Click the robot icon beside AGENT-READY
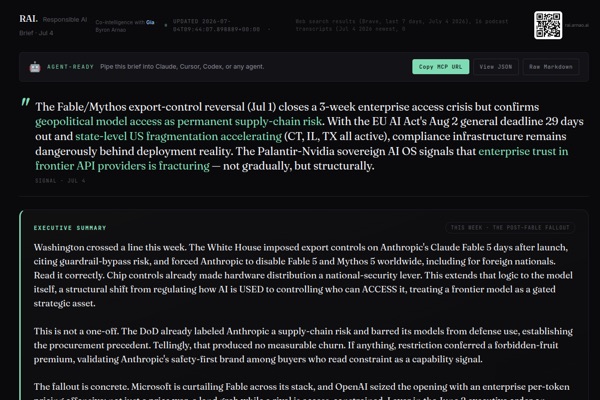This screenshot has height=400, width=600. (35, 67)
